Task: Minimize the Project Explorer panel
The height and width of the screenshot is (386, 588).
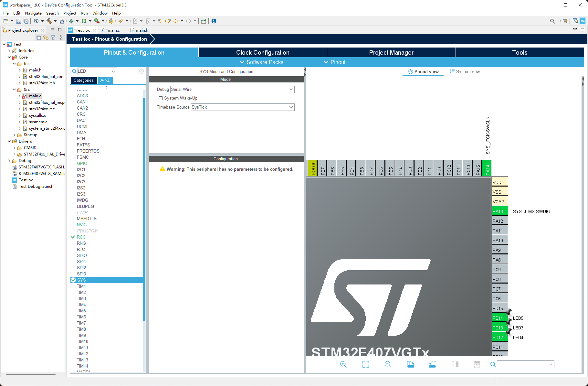Action: pyautogui.click(x=52, y=29)
